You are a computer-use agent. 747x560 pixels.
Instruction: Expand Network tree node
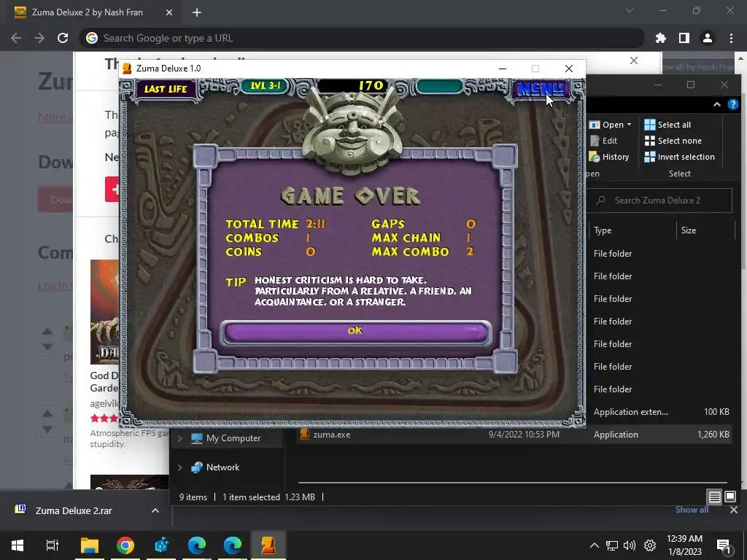(x=180, y=467)
